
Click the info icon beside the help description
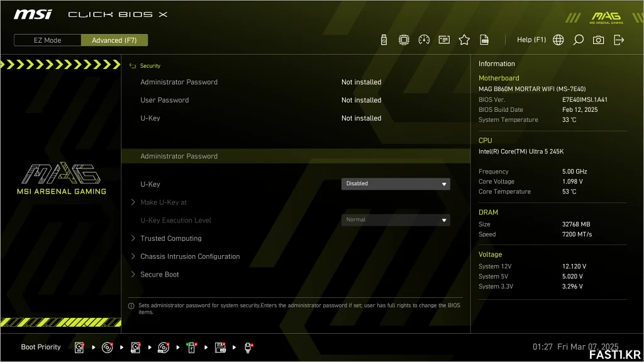[131, 306]
